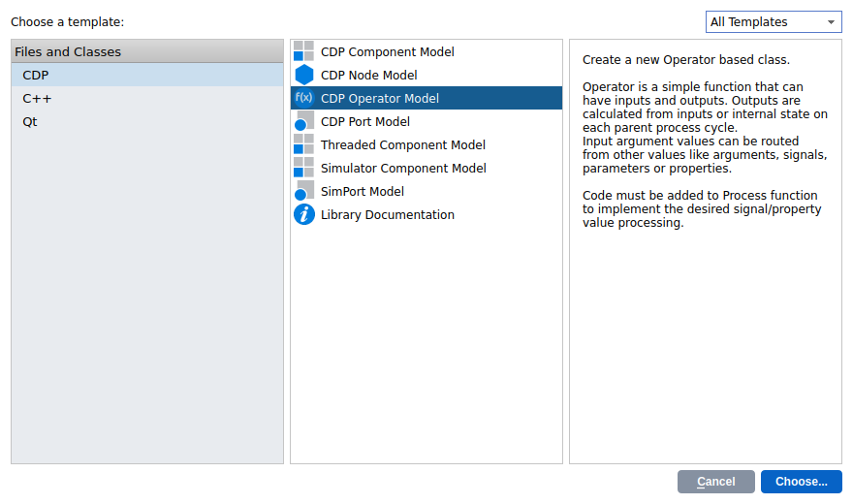Choose the Qt category
853x504 pixels.
pyautogui.click(x=30, y=121)
